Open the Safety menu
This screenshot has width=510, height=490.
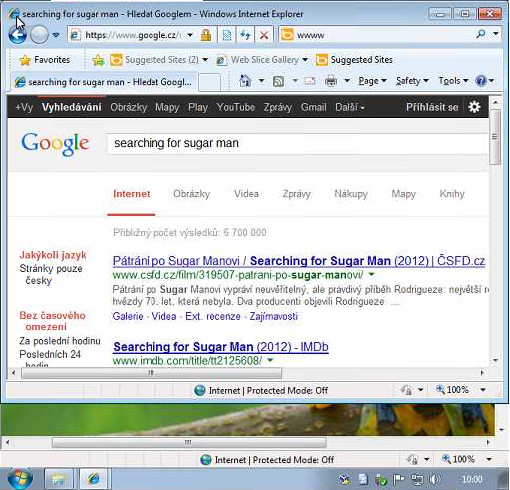coord(412,81)
